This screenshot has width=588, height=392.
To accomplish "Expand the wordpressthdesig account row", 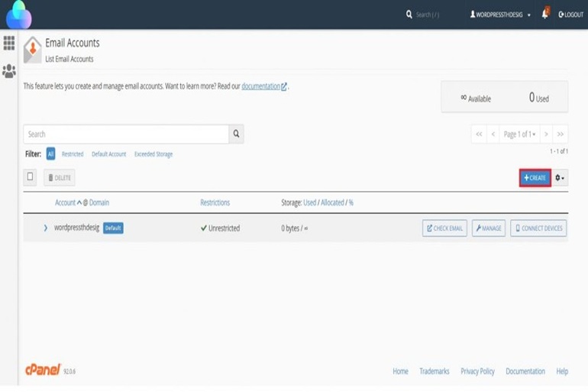I will 45,228.
